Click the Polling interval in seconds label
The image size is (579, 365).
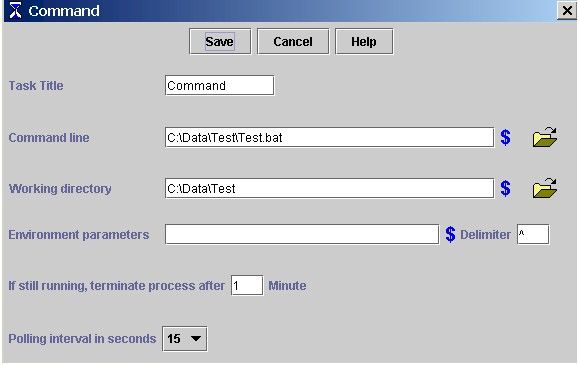tap(82, 339)
